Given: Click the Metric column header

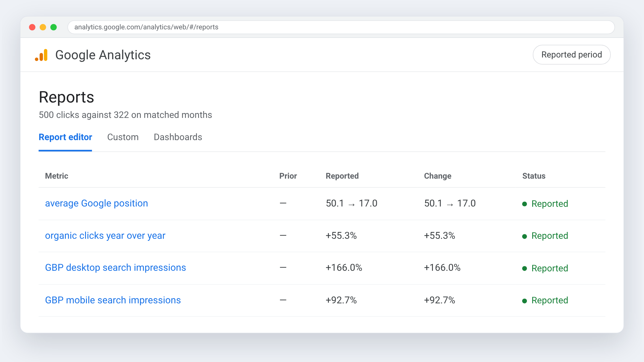Looking at the screenshot, I should pyautogui.click(x=57, y=176).
